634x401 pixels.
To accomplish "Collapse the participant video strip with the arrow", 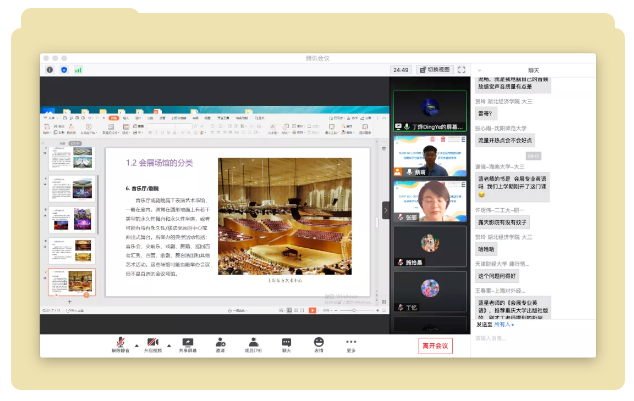I will coord(386,210).
